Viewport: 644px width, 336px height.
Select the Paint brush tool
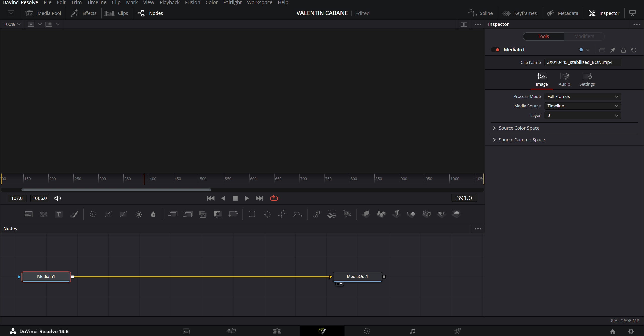[74, 214]
